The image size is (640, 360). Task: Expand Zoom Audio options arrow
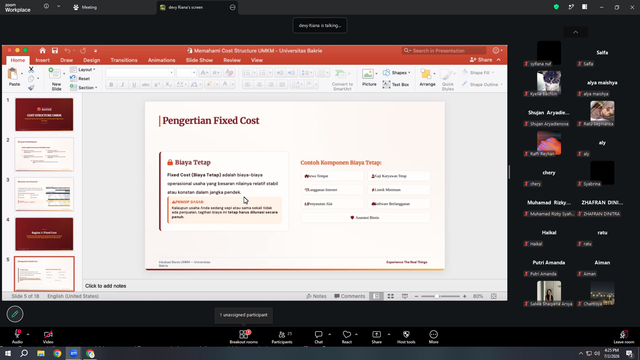coord(28,334)
